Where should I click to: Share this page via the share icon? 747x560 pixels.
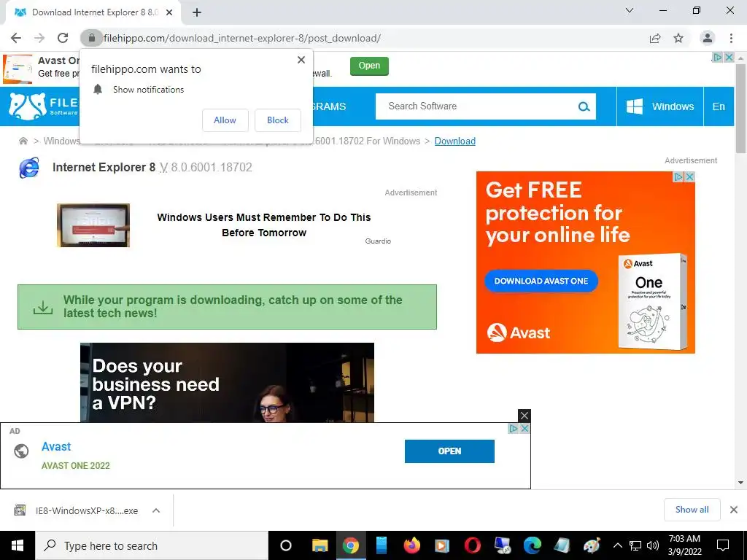[655, 38]
